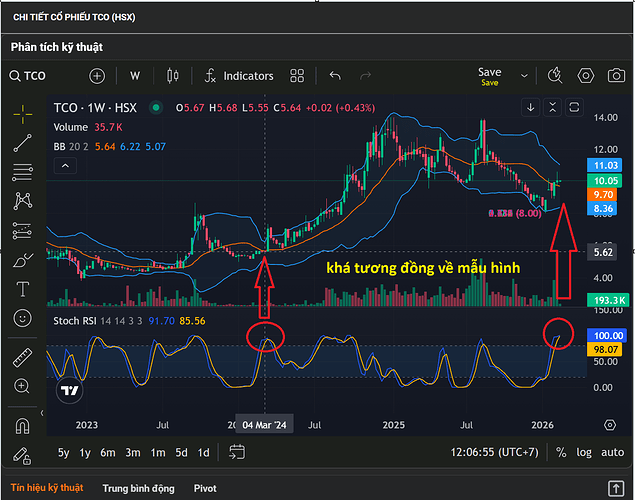The height and width of the screenshot is (500, 635).
Task: Move pane down with arrow button
Action: click(x=531, y=108)
